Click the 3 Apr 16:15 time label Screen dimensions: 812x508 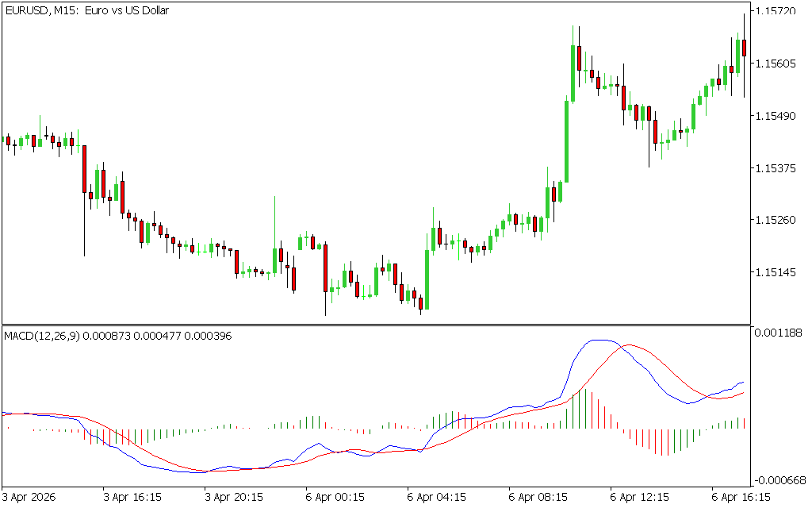click(x=132, y=497)
